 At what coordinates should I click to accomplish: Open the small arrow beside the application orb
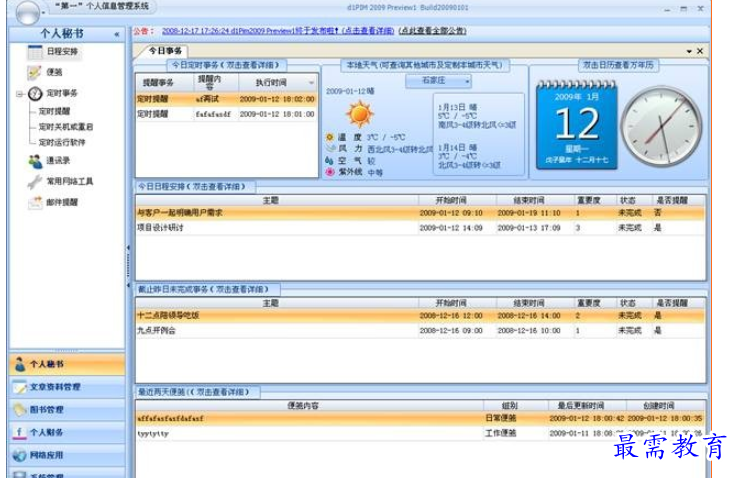(x=43, y=13)
